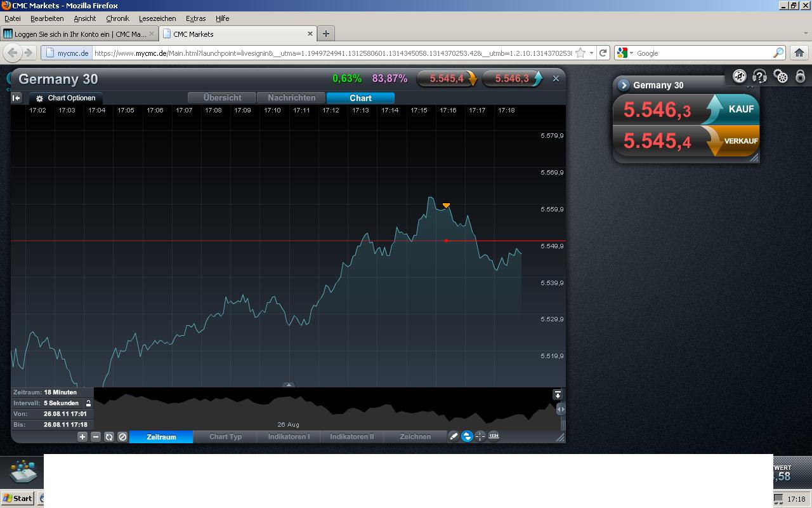This screenshot has height=508, width=812.
Task: Select the Chart tab
Action: [360, 98]
